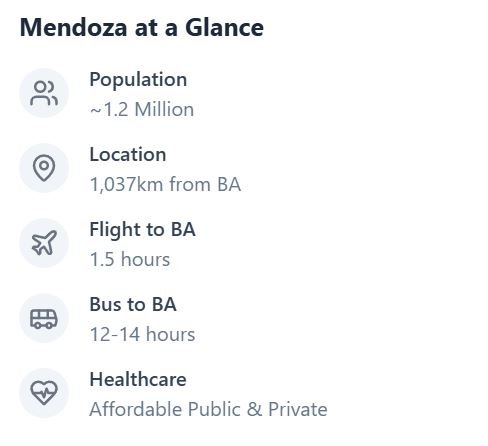This screenshot has height=446, width=488.
Task: Select the Bus to BA label
Action: tap(133, 304)
